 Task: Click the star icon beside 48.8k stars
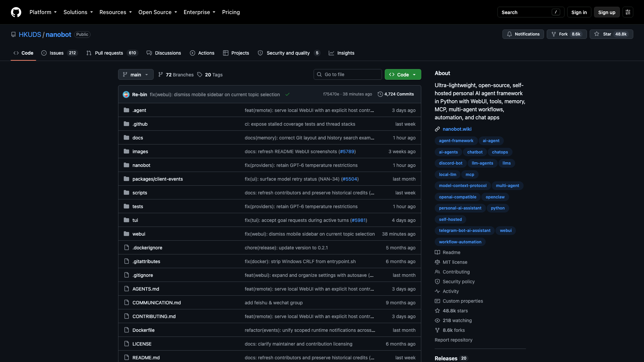[437, 311]
